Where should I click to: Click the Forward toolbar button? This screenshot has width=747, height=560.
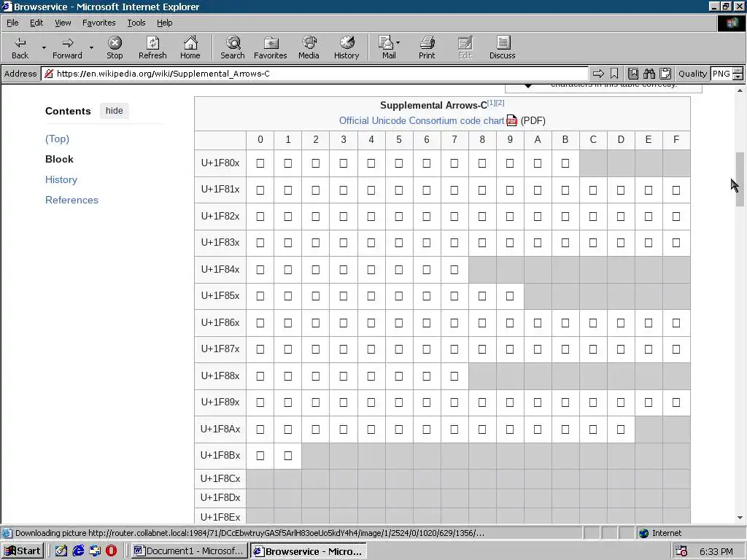67,47
